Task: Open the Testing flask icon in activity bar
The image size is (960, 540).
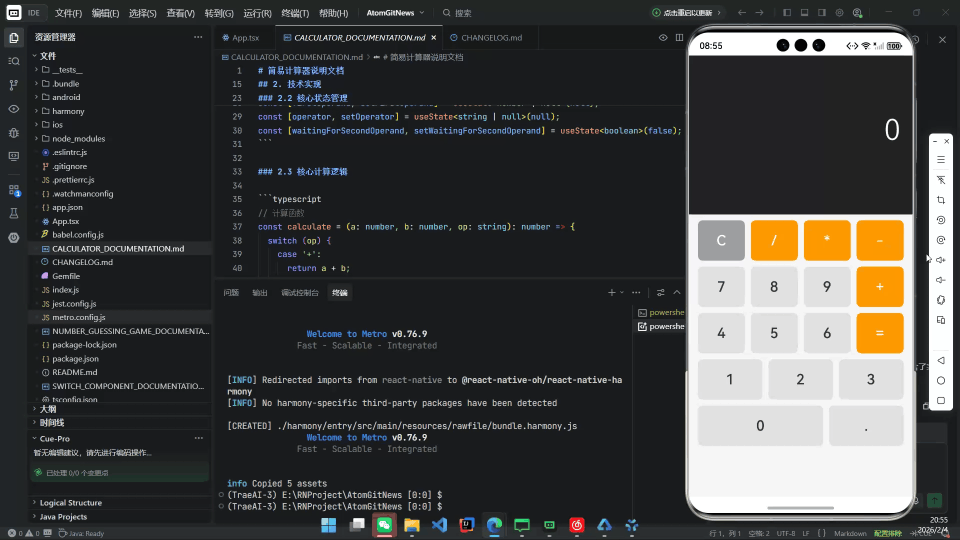Action: coord(13,214)
